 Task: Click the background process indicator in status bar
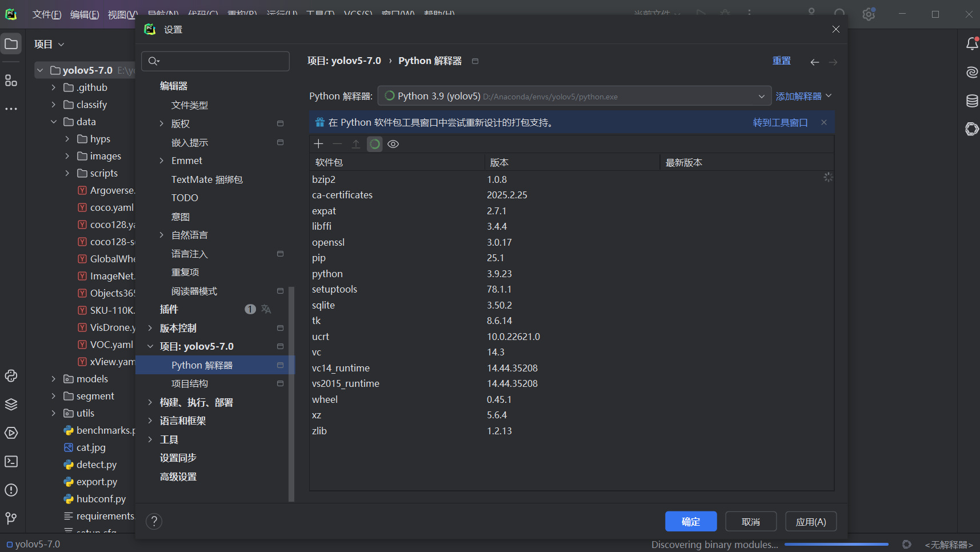point(906,545)
